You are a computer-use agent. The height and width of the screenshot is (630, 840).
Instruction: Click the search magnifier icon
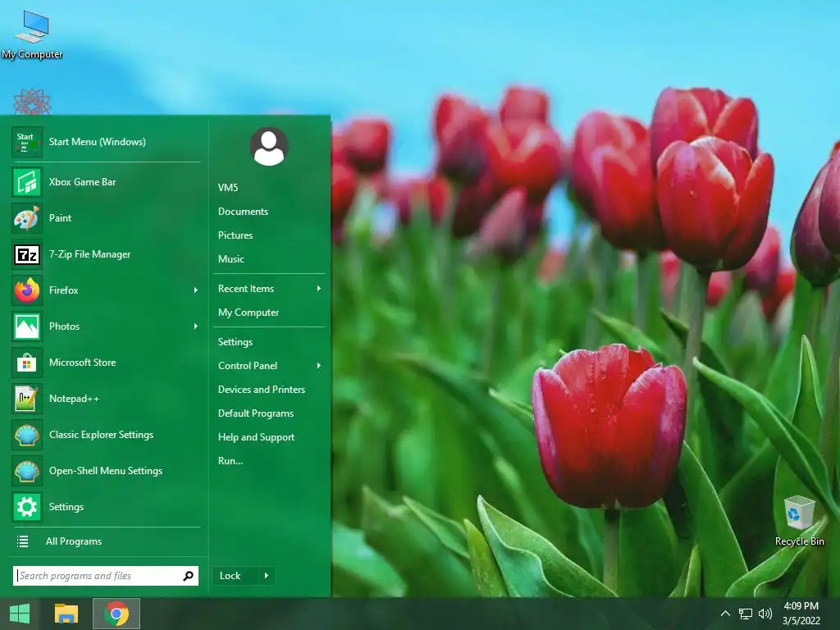188,576
